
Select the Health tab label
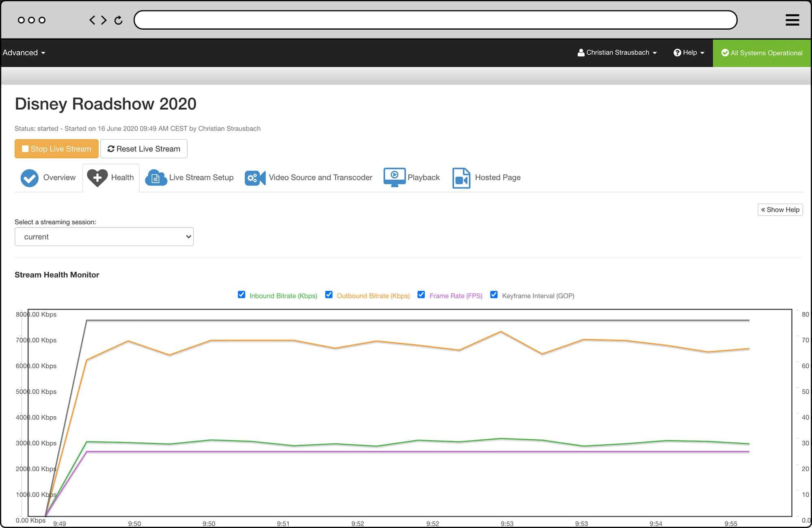[x=122, y=177]
